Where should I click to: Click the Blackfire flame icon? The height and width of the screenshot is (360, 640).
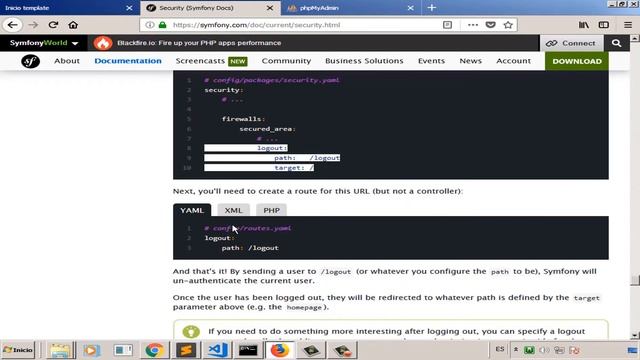[103, 43]
